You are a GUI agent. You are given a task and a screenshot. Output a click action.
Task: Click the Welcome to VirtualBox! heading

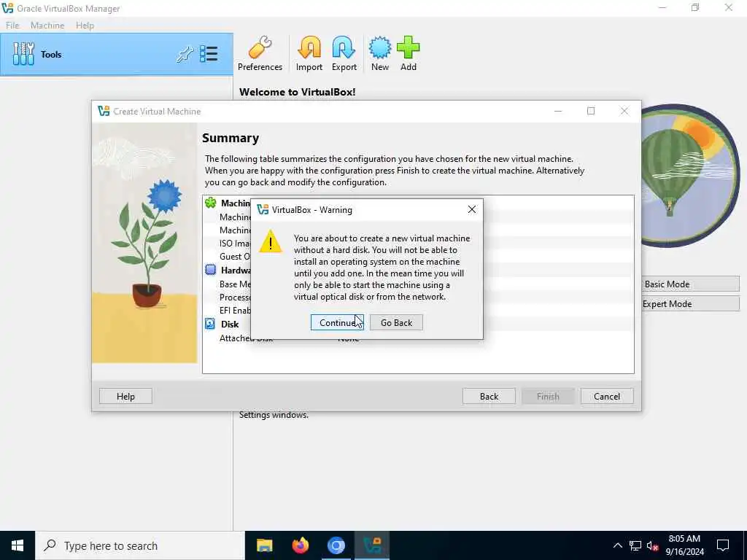click(x=298, y=92)
